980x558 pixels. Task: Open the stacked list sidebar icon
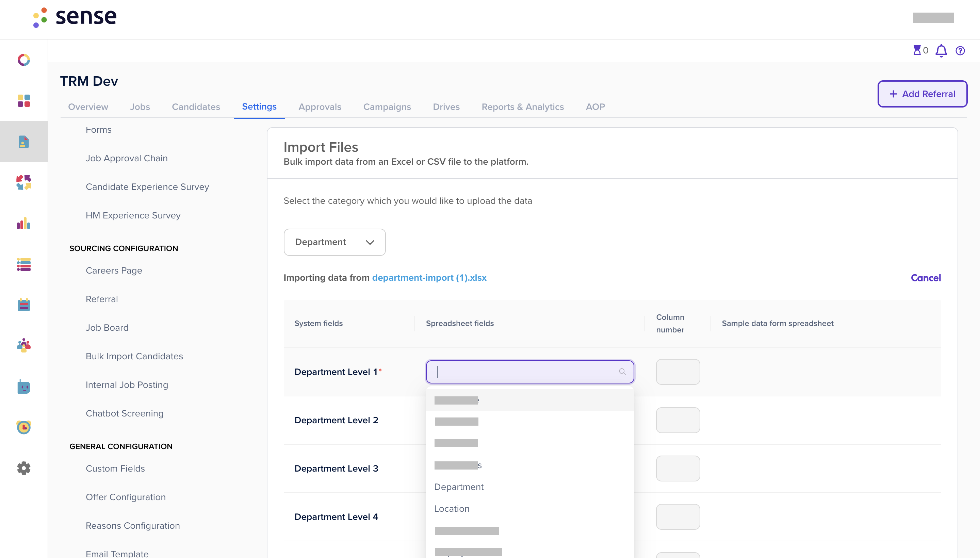[24, 264]
